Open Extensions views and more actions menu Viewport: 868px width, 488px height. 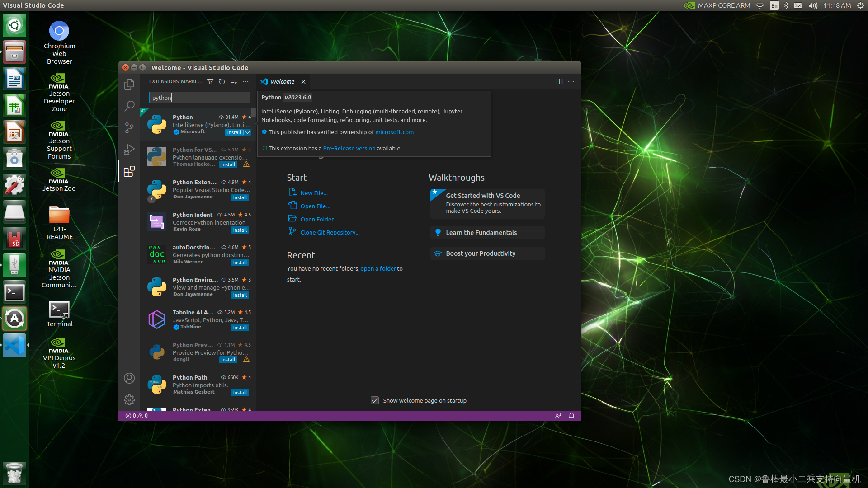coord(245,82)
